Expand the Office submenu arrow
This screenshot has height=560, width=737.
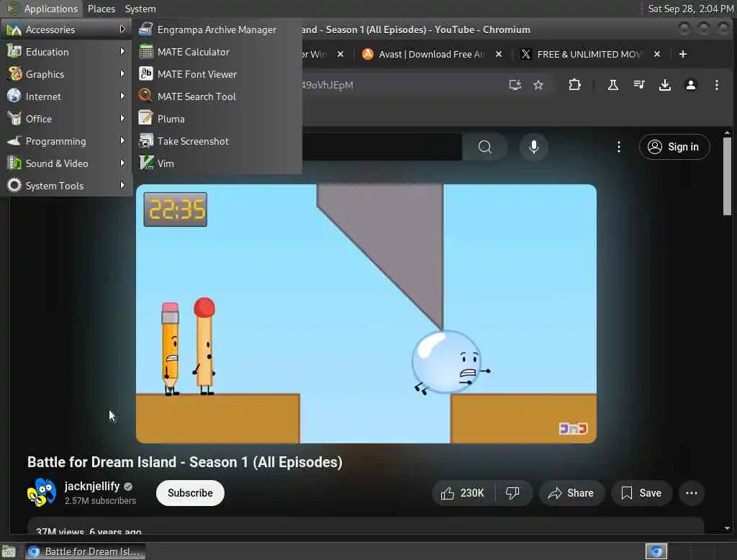click(x=122, y=118)
